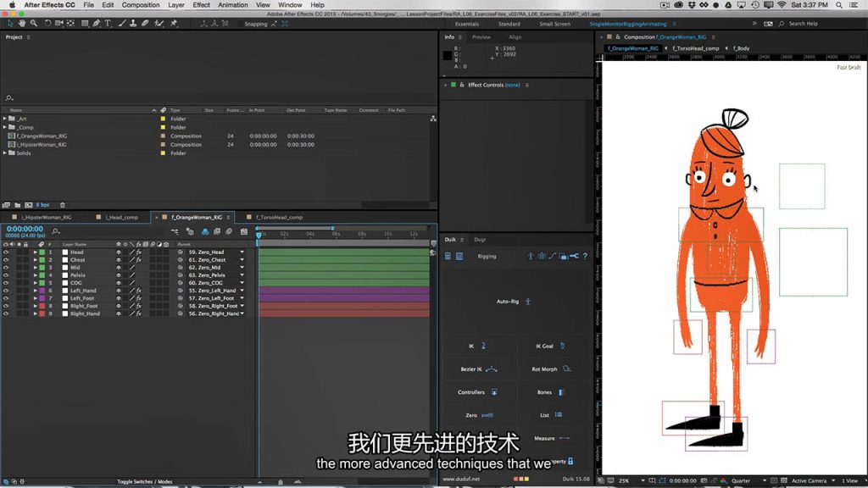
Task: Expand the _Art folder
Action: point(5,119)
